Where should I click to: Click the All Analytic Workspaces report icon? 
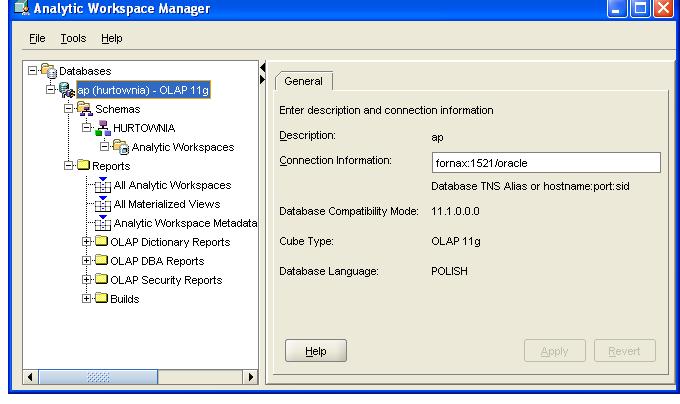coord(103,185)
